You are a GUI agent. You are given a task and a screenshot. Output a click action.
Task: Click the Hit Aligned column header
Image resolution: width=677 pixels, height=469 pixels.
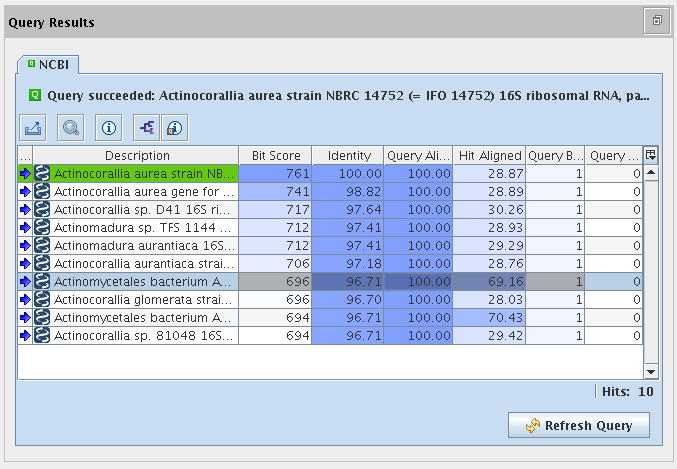click(x=490, y=155)
